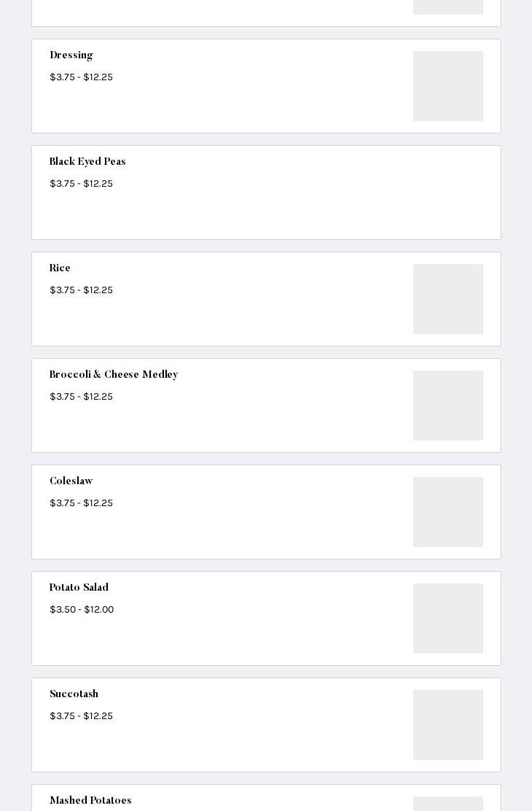Screen dimensions: 532x811
Task: Click the Rice price range text
Action: pyautogui.click(x=81, y=290)
